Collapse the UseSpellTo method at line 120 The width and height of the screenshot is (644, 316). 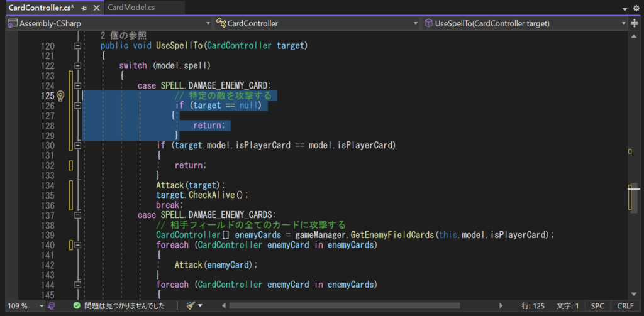pyautogui.click(x=77, y=46)
